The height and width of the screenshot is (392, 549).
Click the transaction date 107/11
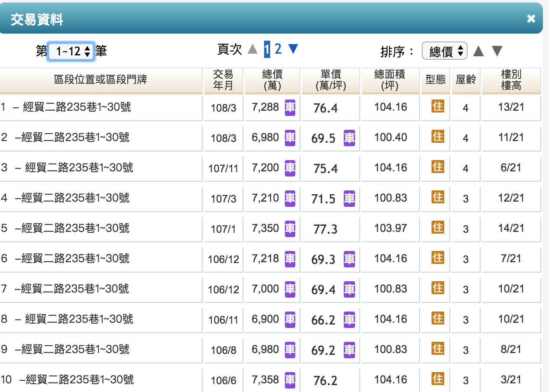tap(223, 168)
